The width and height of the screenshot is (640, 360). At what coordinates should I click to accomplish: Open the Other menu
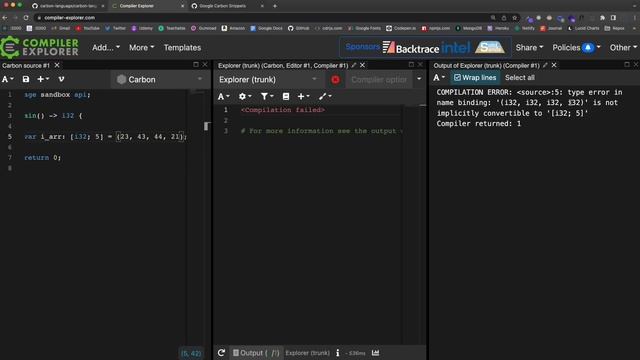point(623,48)
